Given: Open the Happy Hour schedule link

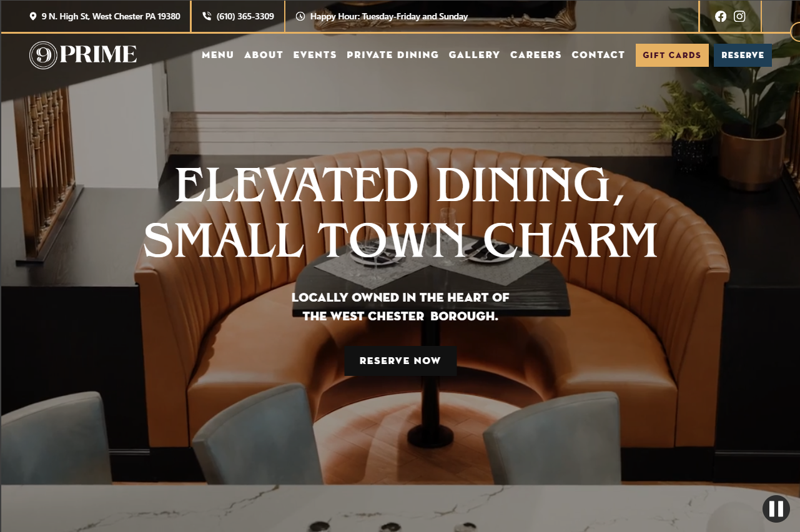Looking at the screenshot, I should point(389,16).
